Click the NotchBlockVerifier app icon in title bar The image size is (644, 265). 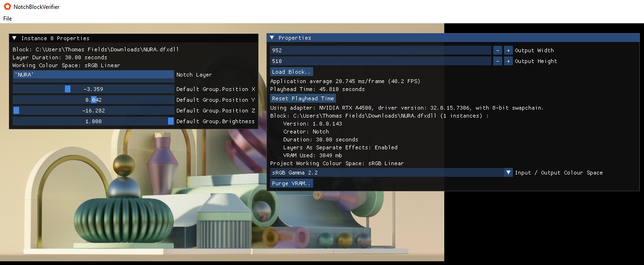point(7,7)
